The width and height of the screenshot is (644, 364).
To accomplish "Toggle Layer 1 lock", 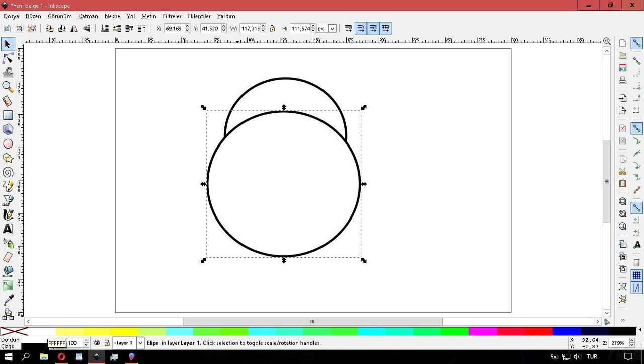I will coord(107,343).
